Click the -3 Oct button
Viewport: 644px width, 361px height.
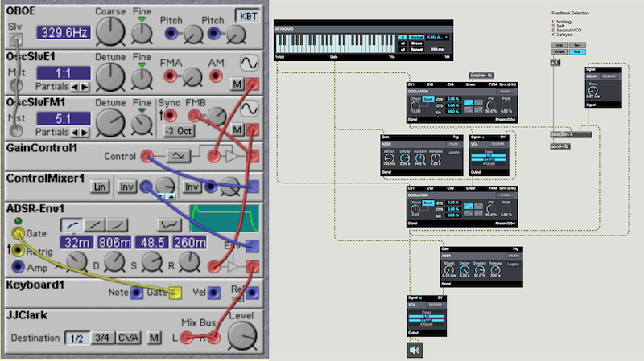click(x=179, y=131)
